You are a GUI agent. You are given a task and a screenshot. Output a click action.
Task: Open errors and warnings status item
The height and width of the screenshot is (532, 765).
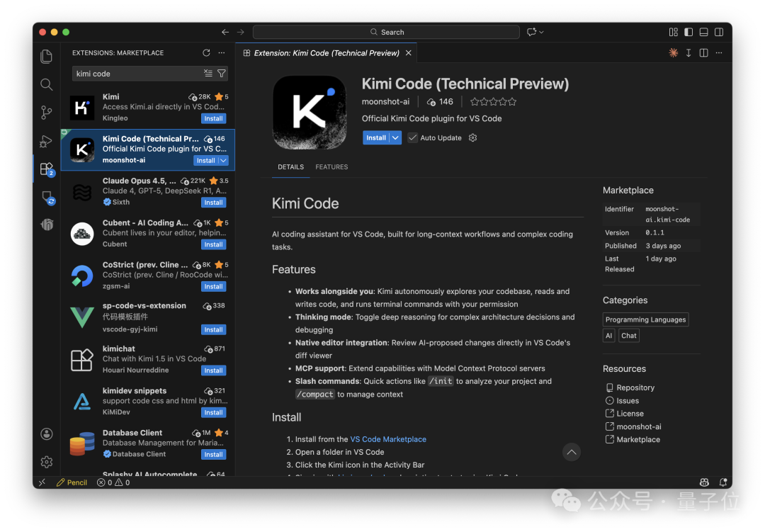point(113,482)
